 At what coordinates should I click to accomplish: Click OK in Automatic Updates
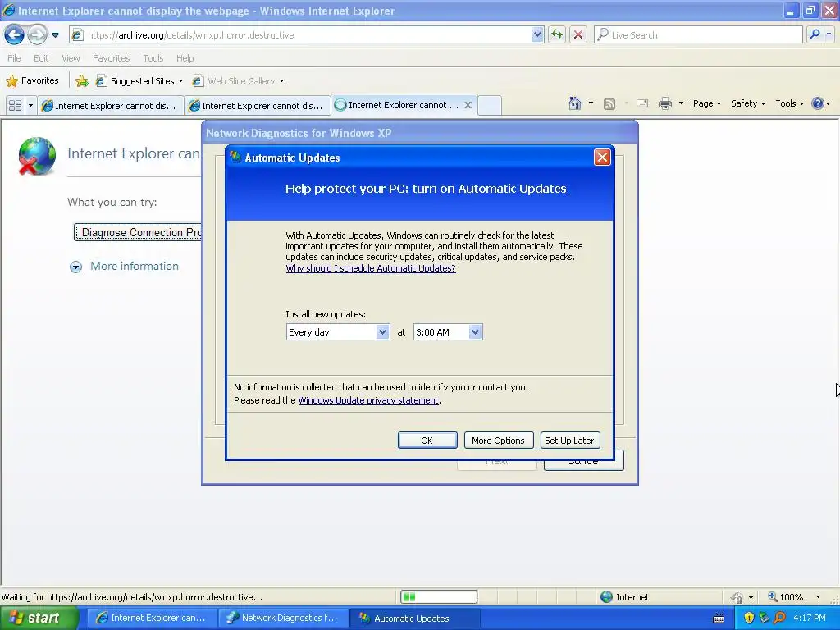click(x=427, y=441)
